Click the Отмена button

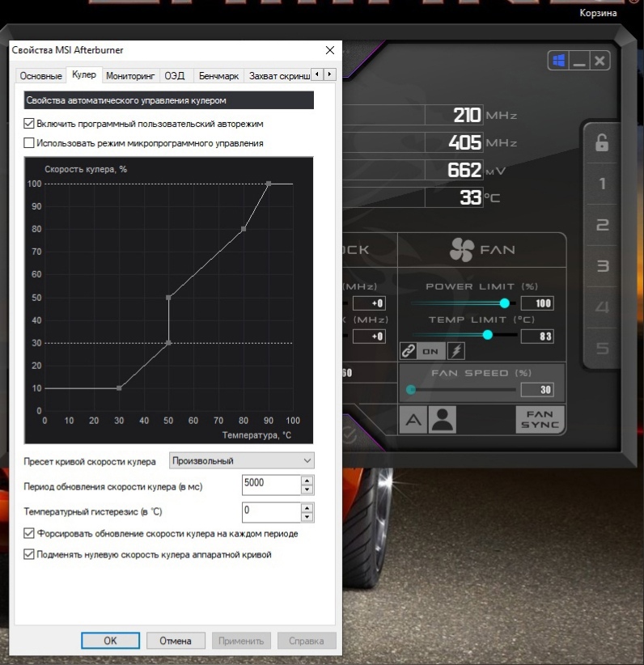pyautogui.click(x=176, y=641)
